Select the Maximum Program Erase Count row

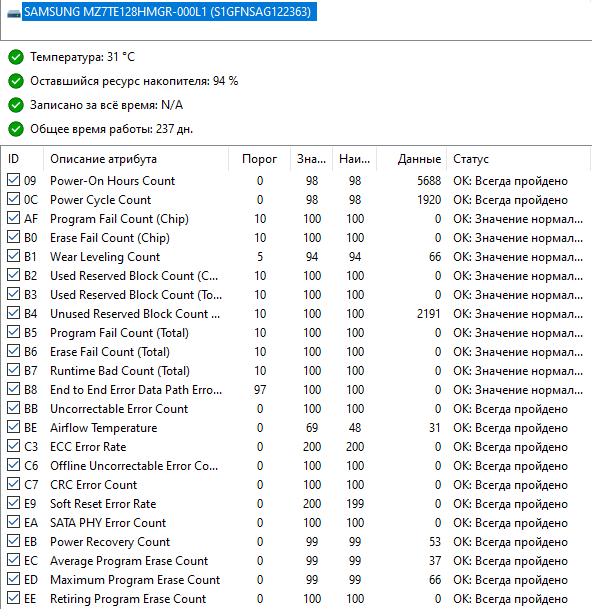click(x=296, y=580)
